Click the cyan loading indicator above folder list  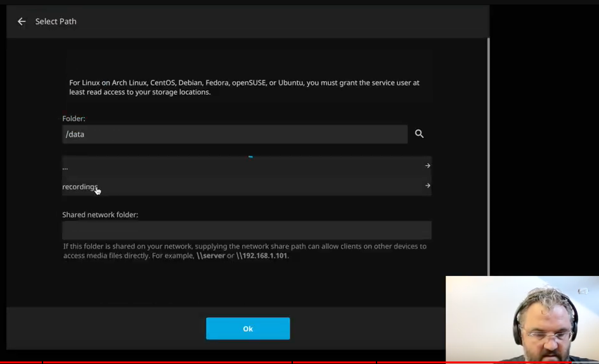click(x=250, y=156)
